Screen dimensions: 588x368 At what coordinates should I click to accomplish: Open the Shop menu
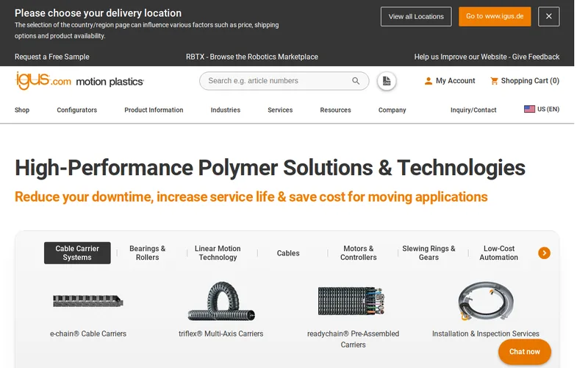[22, 110]
